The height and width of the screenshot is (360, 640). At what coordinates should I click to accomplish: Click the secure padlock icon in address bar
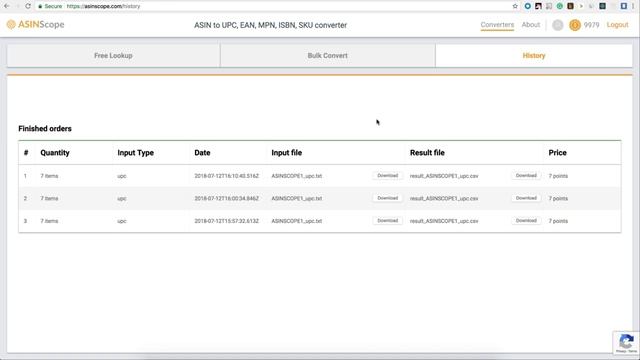(x=40, y=6)
